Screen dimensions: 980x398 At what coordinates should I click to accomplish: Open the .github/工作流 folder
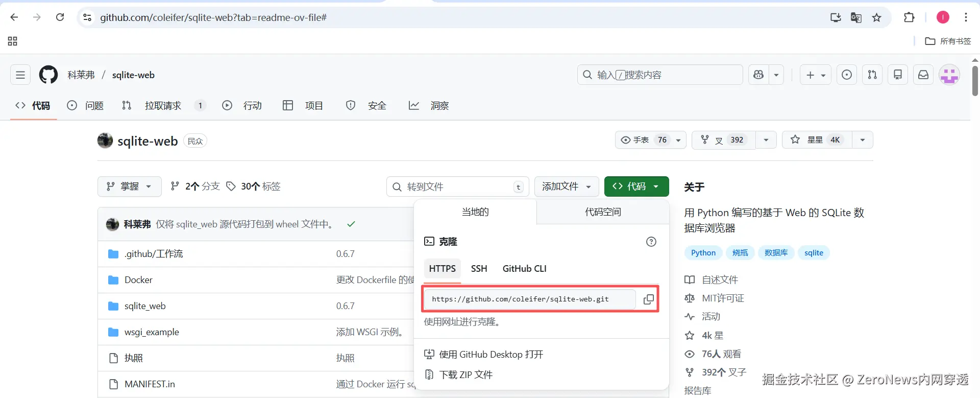(x=153, y=254)
